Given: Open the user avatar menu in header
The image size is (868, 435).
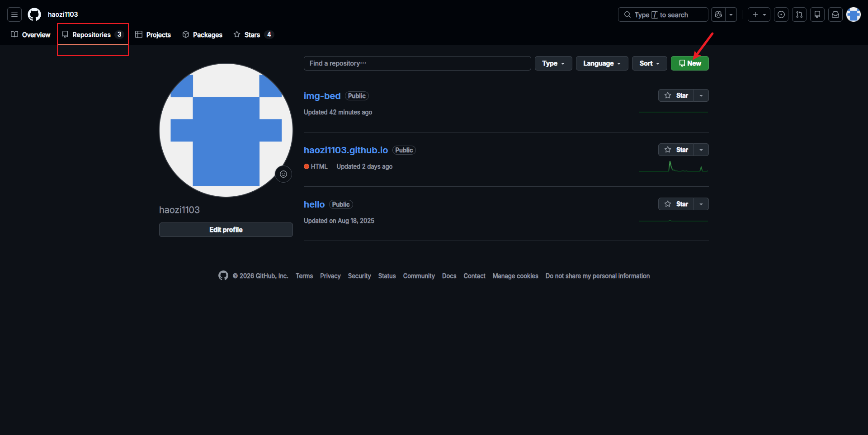Looking at the screenshot, I should pyautogui.click(x=854, y=14).
